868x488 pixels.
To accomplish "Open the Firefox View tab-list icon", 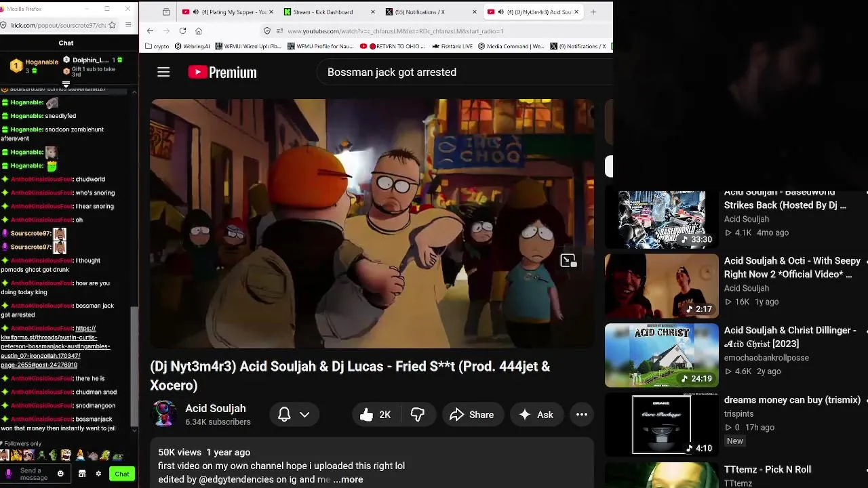I will (x=166, y=12).
